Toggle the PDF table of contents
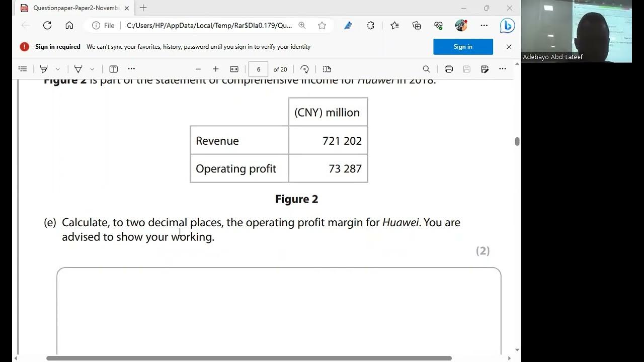This screenshot has width=644, height=362. pos(23,69)
